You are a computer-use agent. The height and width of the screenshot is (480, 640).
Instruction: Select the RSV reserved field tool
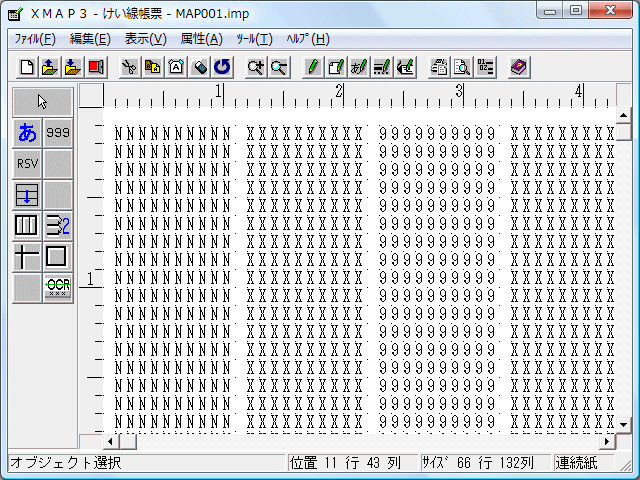27,164
